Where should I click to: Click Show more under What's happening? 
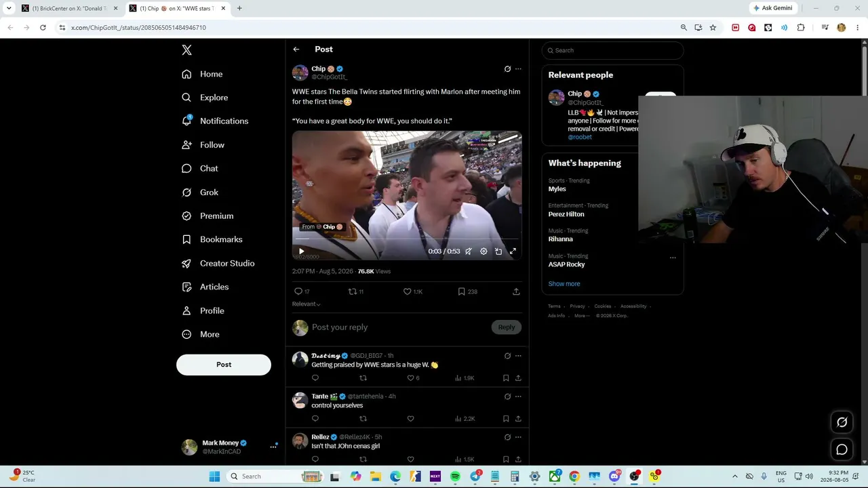click(564, 284)
